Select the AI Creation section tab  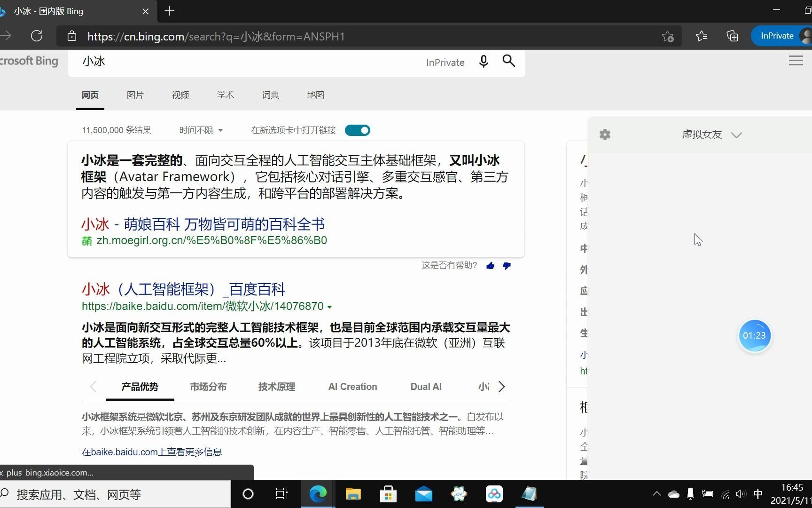[352, 387]
